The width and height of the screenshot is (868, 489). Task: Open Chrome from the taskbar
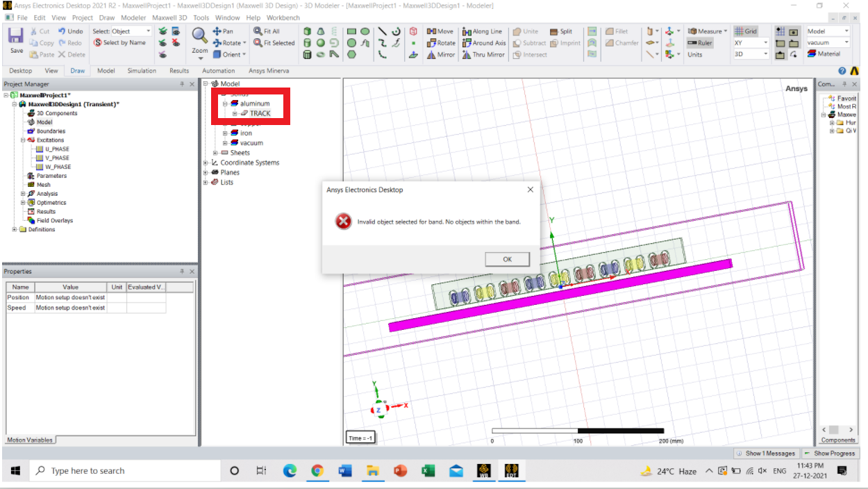coord(317,471)
